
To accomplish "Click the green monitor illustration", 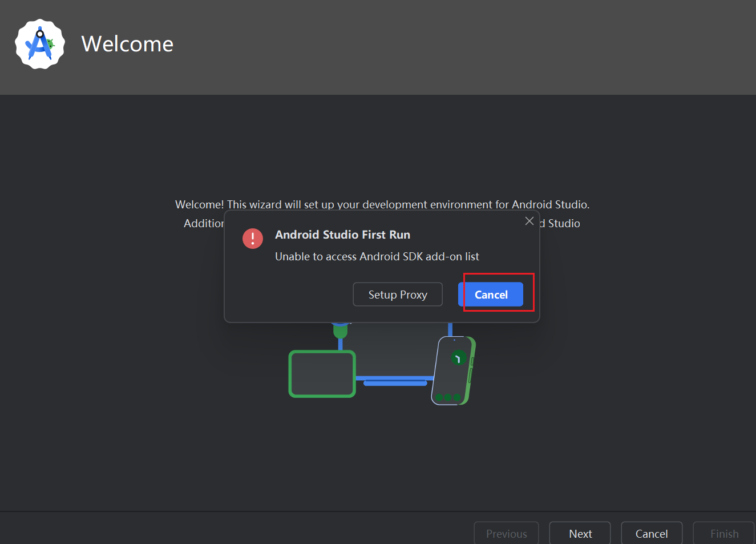I will coord(322,374).
